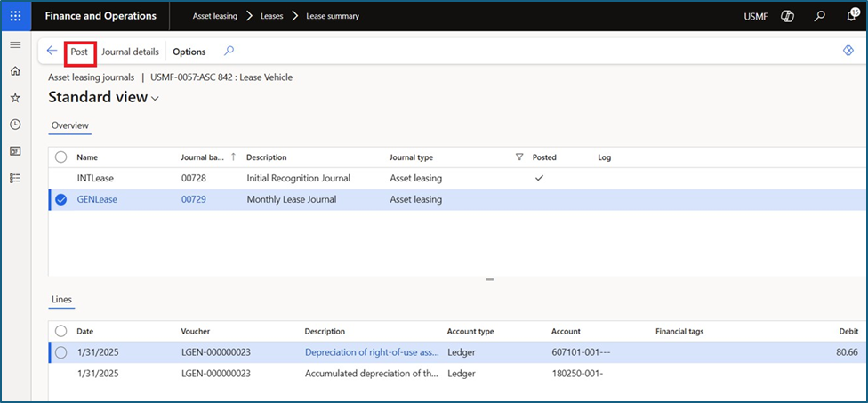
Task: Click the back arrow icon
Action: pos(52,52)
